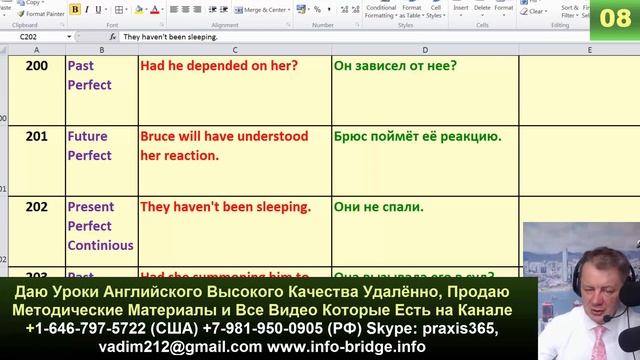Select cell with number 201

click(x=37, y=161)
